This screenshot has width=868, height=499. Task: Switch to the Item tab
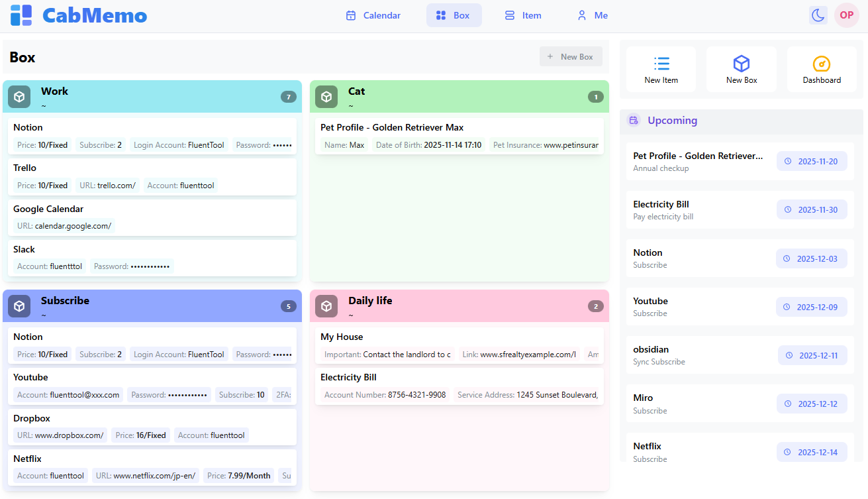coord(523,15)
